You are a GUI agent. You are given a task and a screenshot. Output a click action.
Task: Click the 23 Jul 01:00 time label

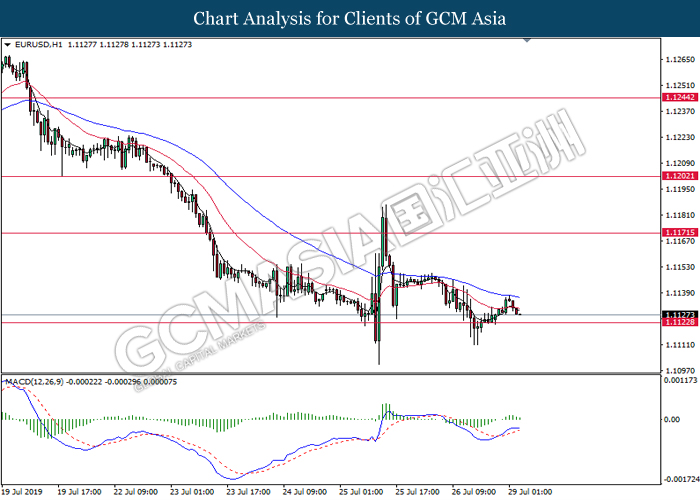(x=192, y=492)
